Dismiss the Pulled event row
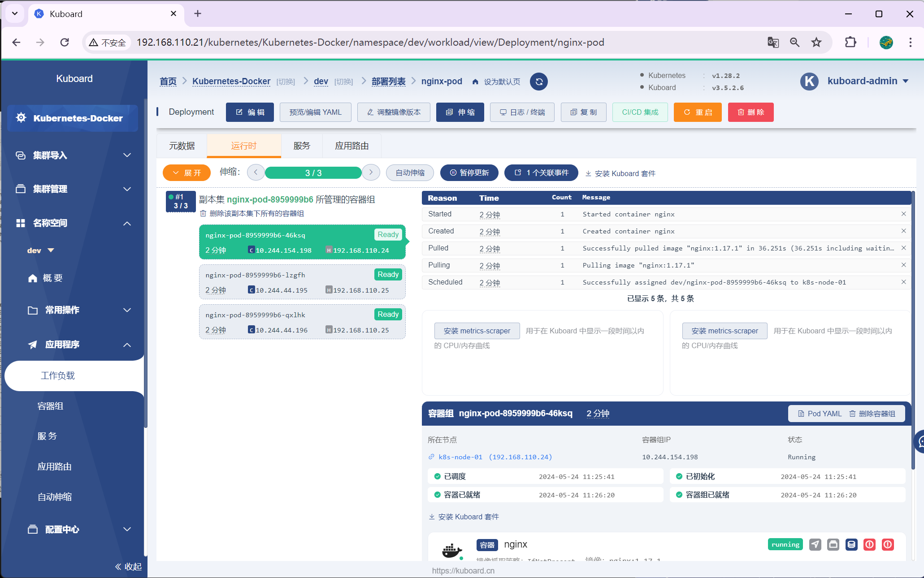 [x=903, y=248]
